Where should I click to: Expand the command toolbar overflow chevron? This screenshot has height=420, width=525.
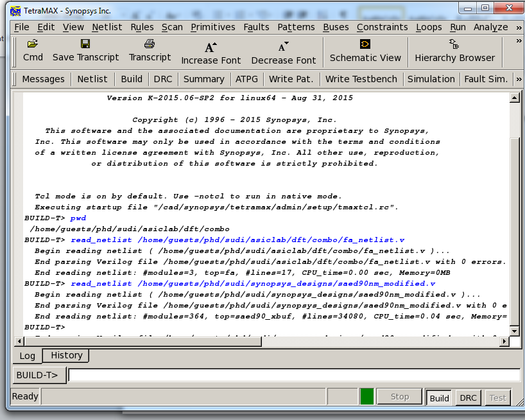click(519, 80)
